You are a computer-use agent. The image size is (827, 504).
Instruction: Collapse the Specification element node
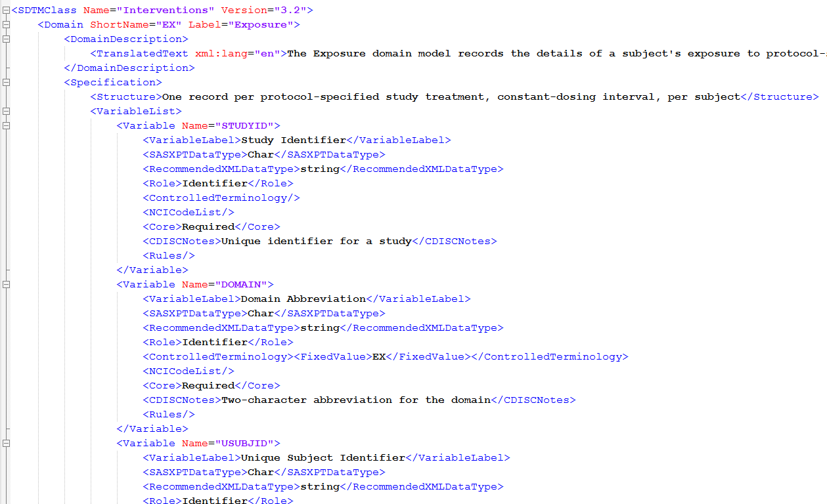pos(6,82)
